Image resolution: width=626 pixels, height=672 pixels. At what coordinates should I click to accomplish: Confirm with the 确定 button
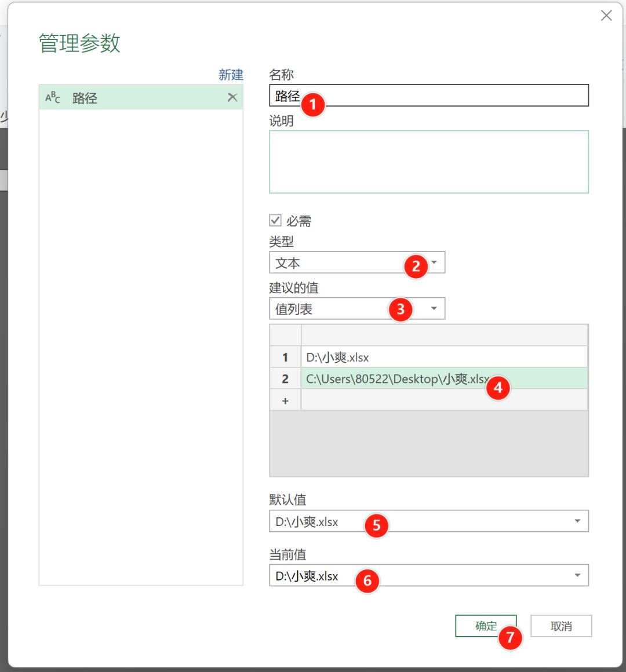tap(486, 626)
